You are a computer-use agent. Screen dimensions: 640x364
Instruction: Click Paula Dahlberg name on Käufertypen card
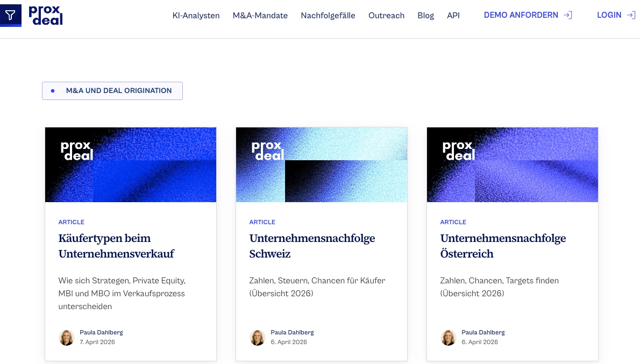pos(101,333)
